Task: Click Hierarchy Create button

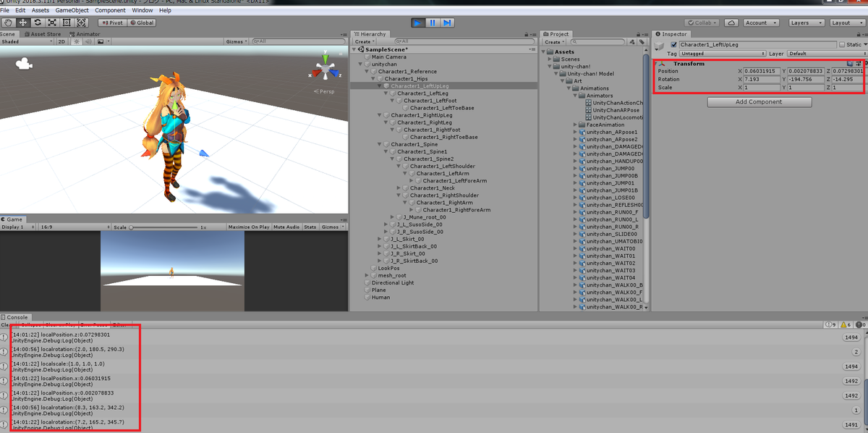Action: [x=363, y=42]
